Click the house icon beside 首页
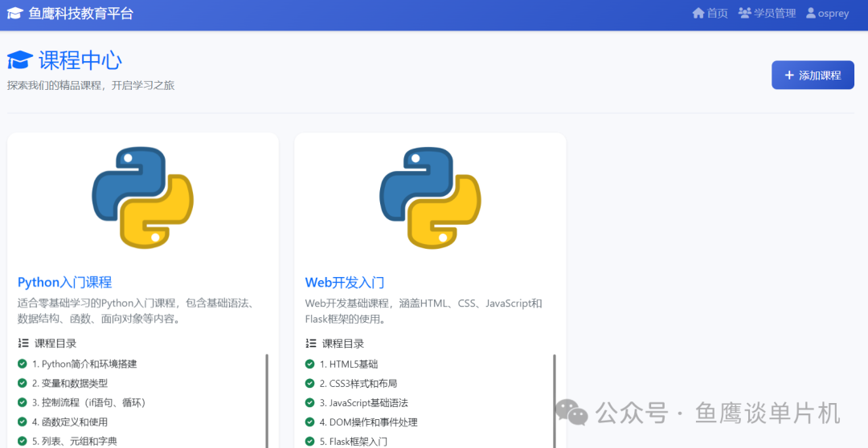The image size is (868, 448). pos(698,13)
